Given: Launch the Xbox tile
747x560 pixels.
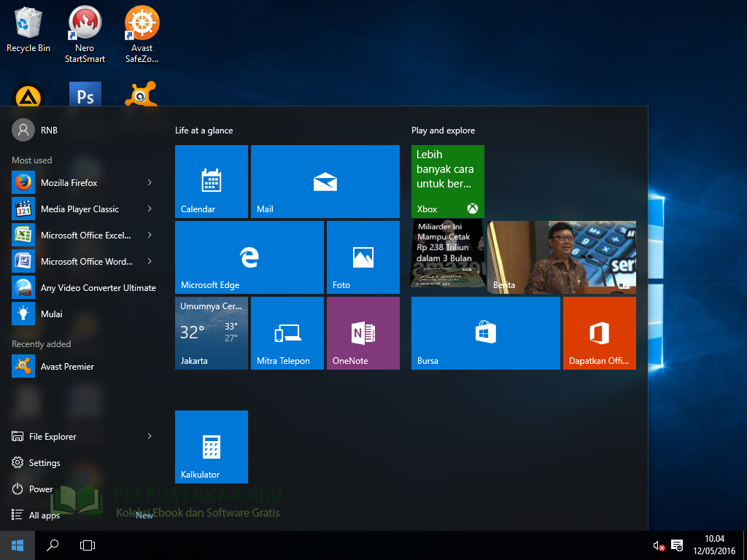Looking at the screenshot, I should click(447, 182).
